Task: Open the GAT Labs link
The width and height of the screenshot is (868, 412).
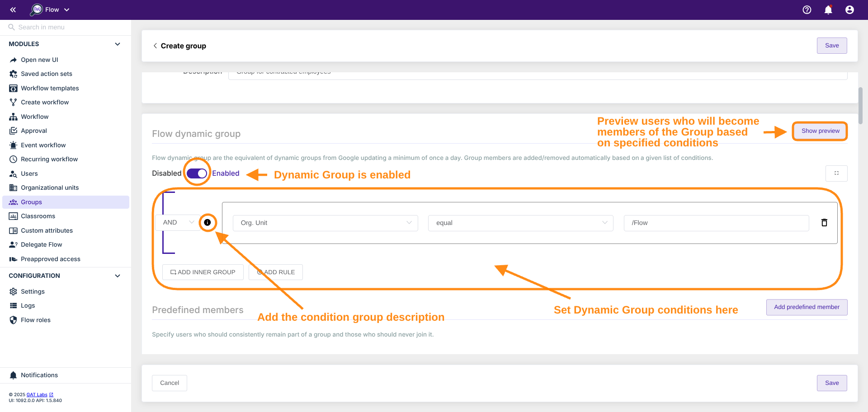Action: [40, 394]
